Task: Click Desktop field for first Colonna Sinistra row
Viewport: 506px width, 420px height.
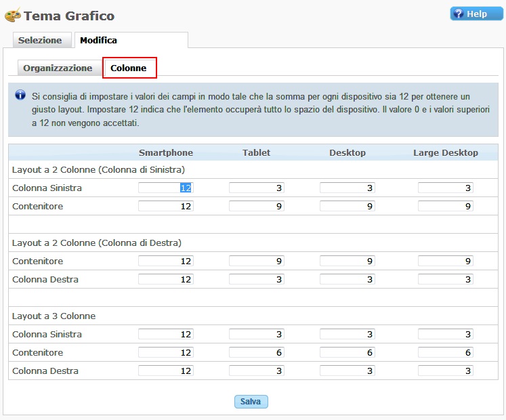Action: coord(347,188)
